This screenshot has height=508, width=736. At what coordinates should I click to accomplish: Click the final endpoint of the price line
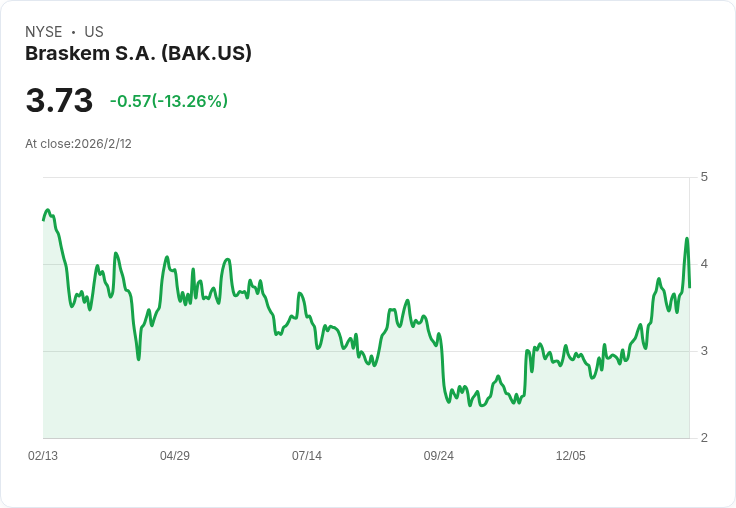click(690, 287)
